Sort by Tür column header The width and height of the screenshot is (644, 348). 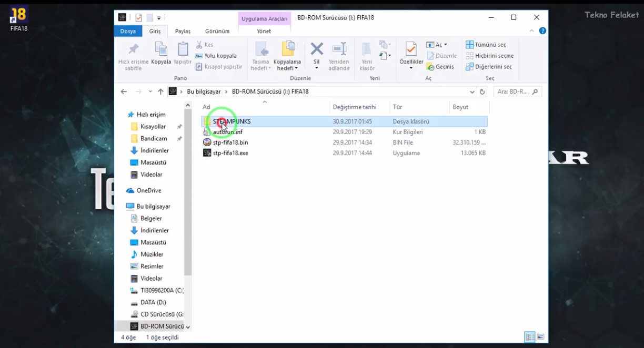click(x=419, y=107)
